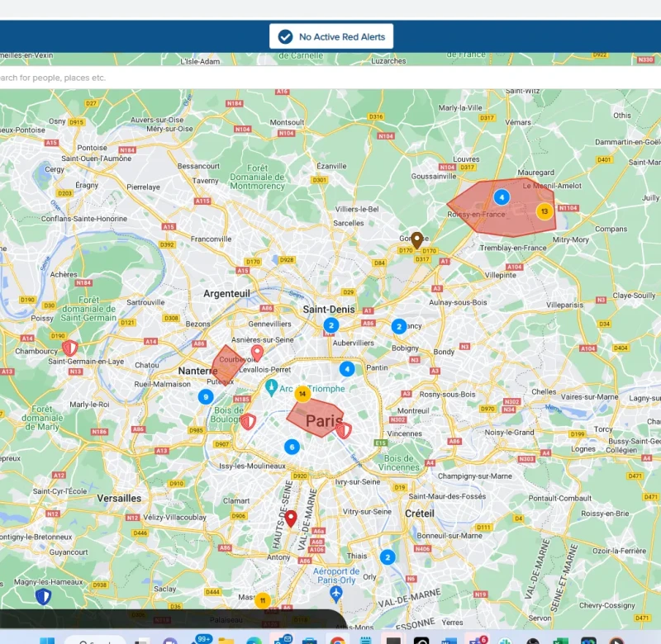Select the red alert zone polygon over Paris
The width and height of the screenshot is (661, 644).
(315, 417)
